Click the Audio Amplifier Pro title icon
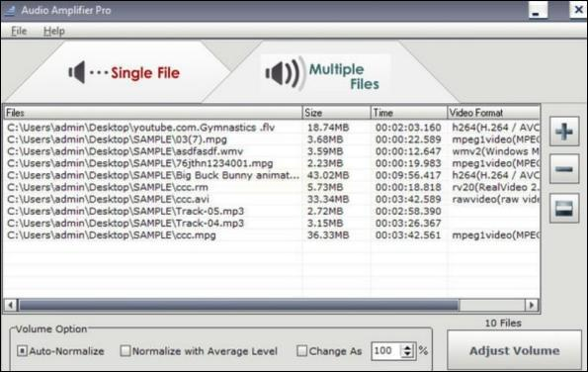 pyautogui.click(x=10, y=10)
